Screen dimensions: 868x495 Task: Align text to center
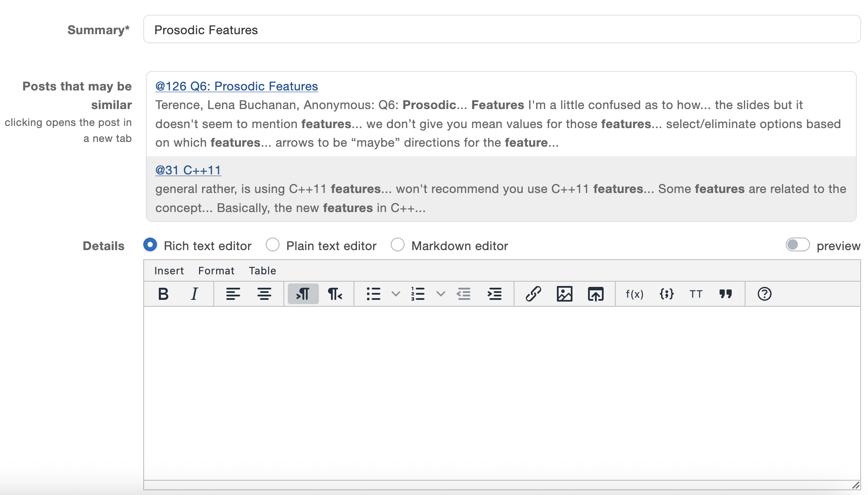click(x=264, y=294)
